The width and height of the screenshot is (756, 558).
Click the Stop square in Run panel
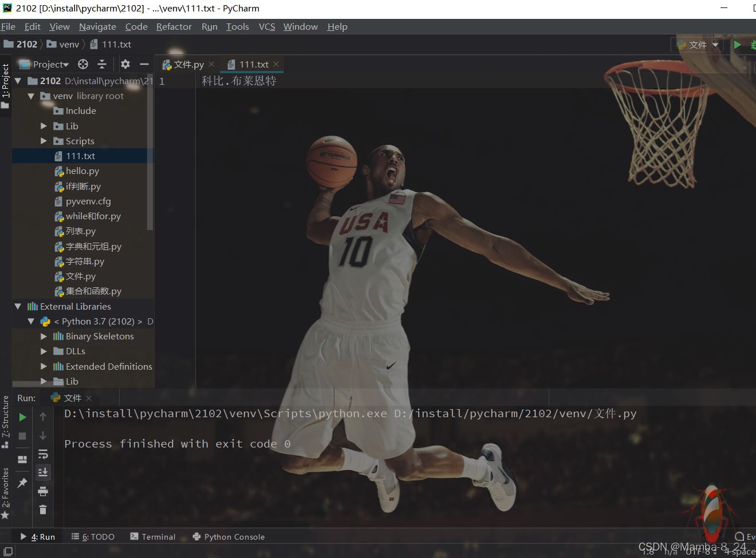[22, 436]
